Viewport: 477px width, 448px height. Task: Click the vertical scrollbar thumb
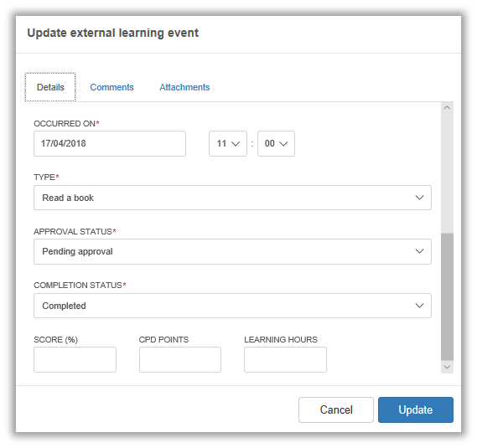click(x=447, y=297)
